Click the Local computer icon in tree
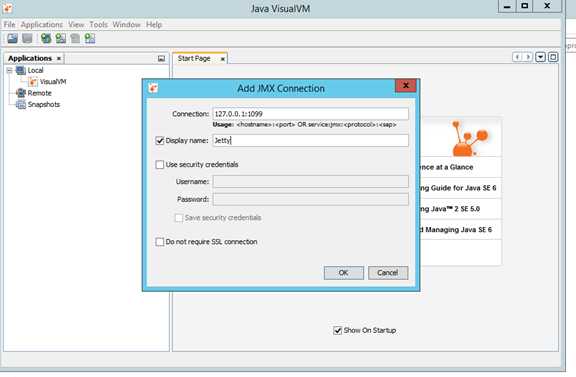The image size is (576, 377). point(21,70)
